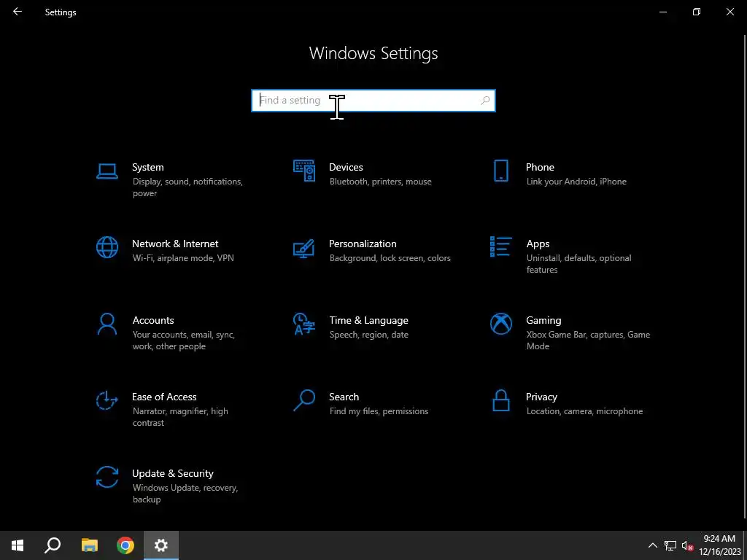
Task: Open taskbar search magnifier
Action: pos(53,545)
